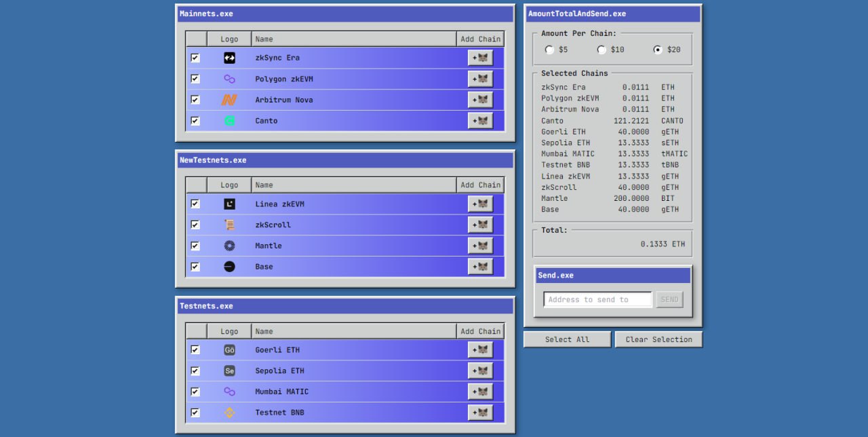
Task: Click the Linea zkEVM logo icon
Action: (229, 204)
